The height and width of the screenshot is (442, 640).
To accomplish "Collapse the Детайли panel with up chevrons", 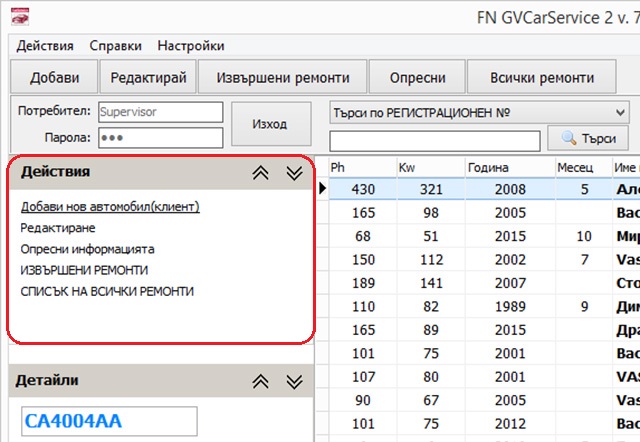I will (261, 382).
